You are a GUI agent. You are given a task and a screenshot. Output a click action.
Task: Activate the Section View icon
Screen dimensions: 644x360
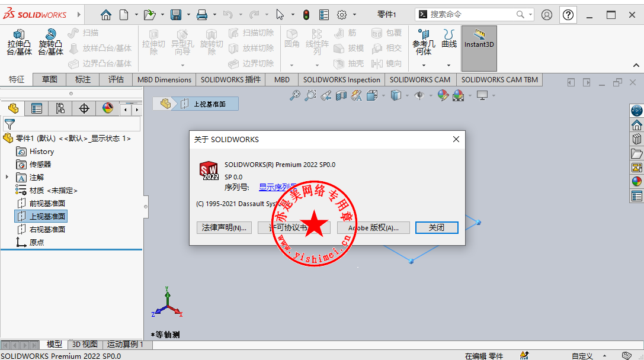[341, 96]
